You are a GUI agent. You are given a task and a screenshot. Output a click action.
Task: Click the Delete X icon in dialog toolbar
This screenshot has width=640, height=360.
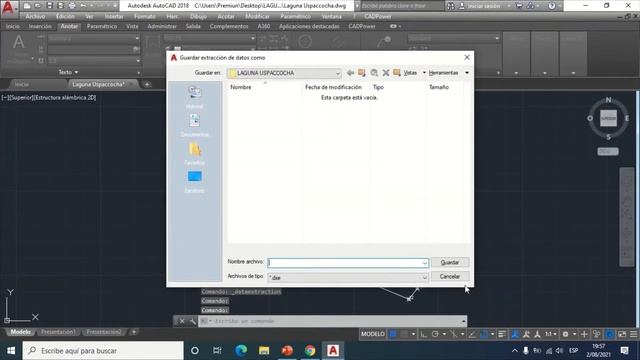[x=386, y=73]
